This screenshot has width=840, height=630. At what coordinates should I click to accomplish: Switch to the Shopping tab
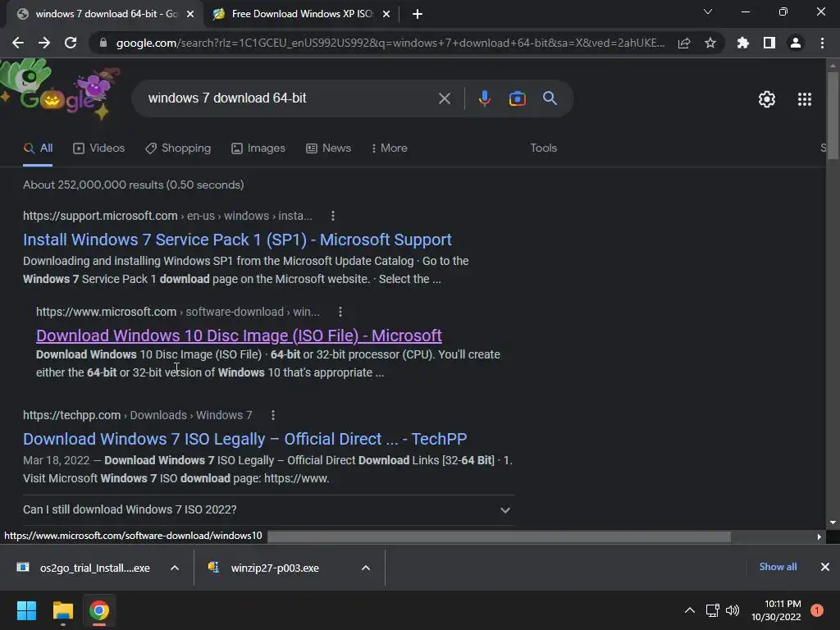[178, 148]
